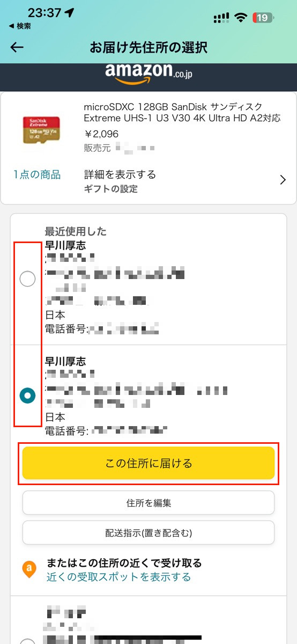Tap the cellular signal bars icon
297x644 pixels.
pos(221,18)
